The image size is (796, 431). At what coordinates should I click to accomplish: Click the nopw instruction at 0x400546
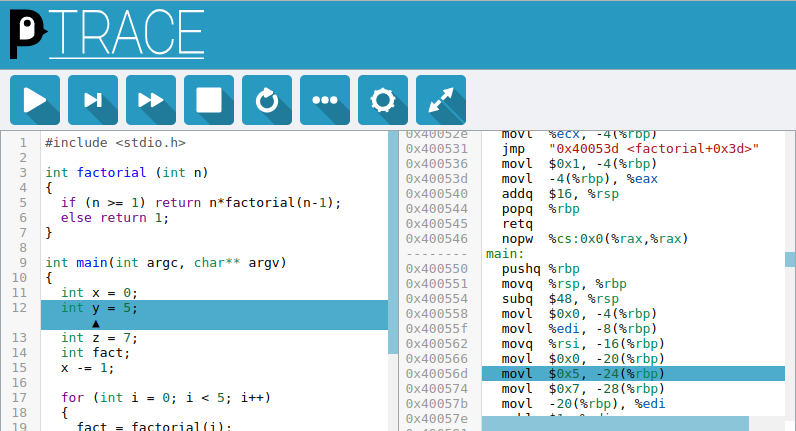pos(595,239)
